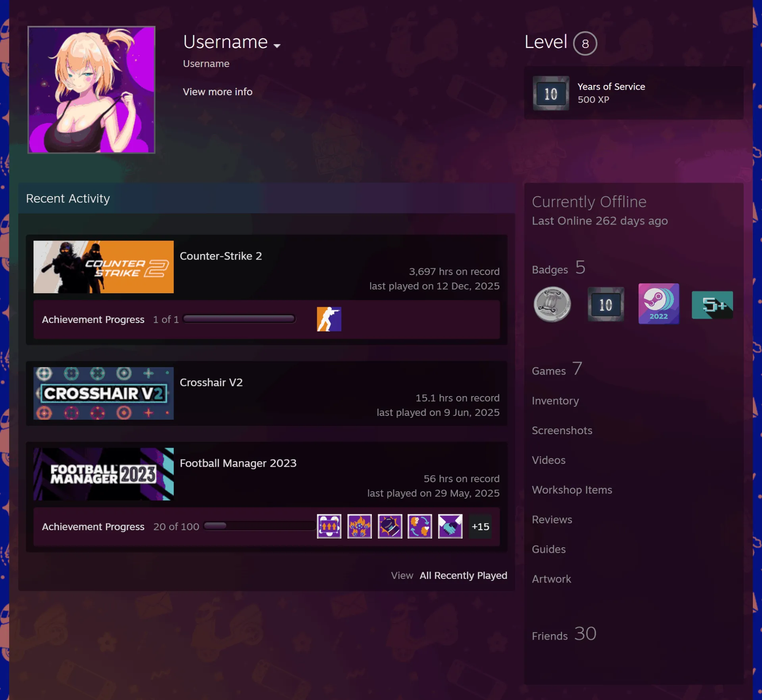This screenshot has width=762, height=700.
Task: Open the View more info link
Action: (217, 92)
